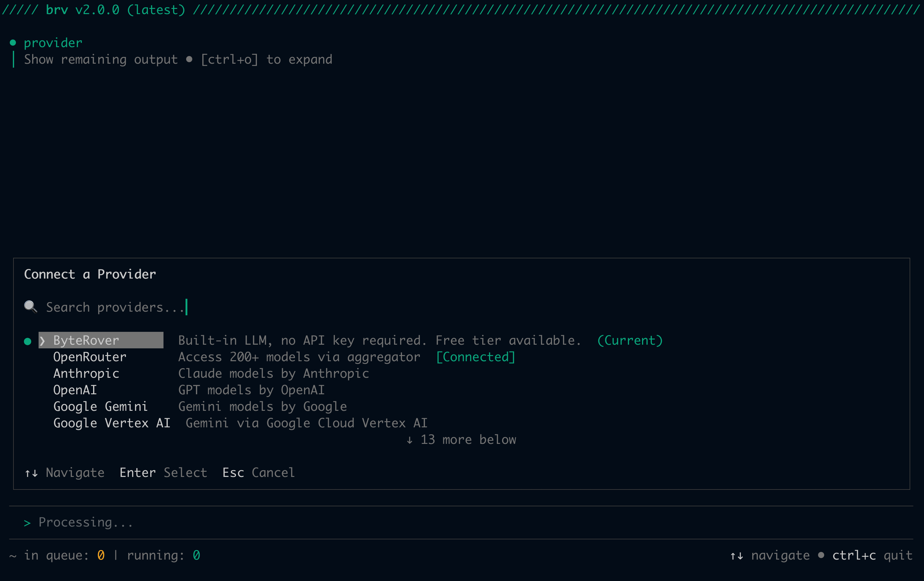The width and height of the screenshot is (924, 581).
Task: Click the (Current) status label
Action: coord(630,340)
